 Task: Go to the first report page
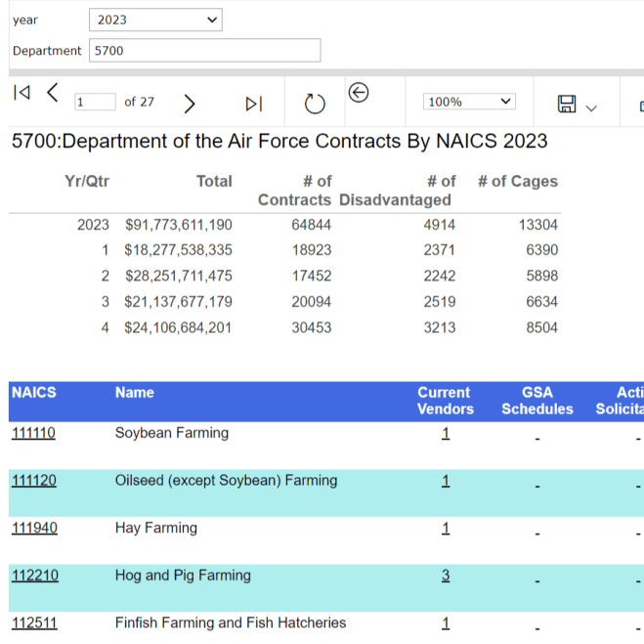(21, 93)
